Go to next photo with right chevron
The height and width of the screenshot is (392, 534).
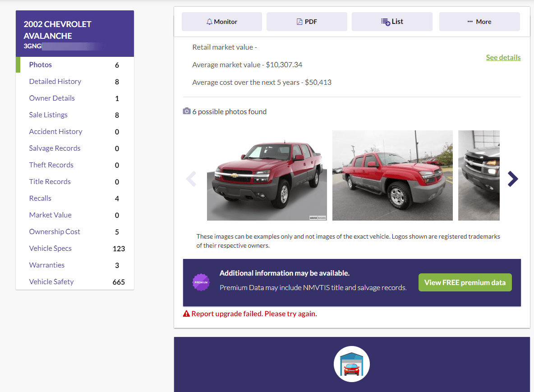(x=512, y=179)
